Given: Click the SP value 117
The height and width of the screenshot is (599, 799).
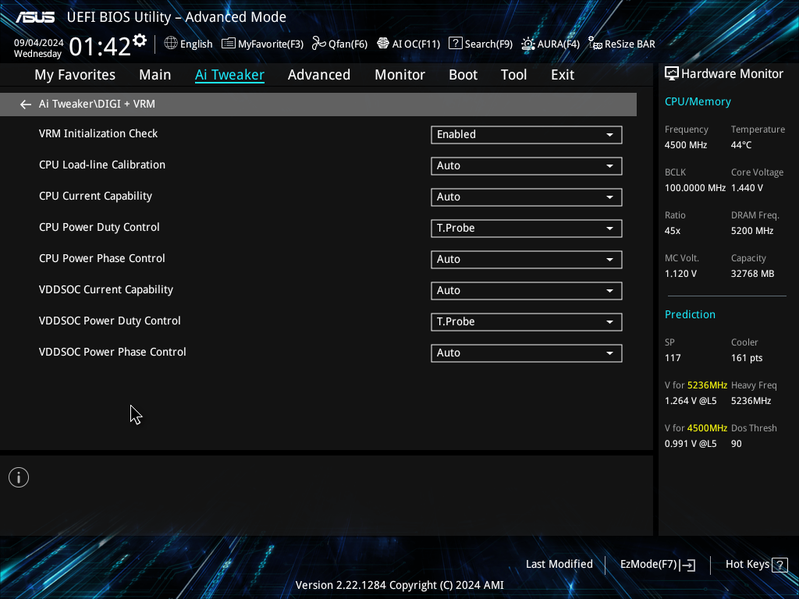Looking at the screenshot, I should [672, 358].
